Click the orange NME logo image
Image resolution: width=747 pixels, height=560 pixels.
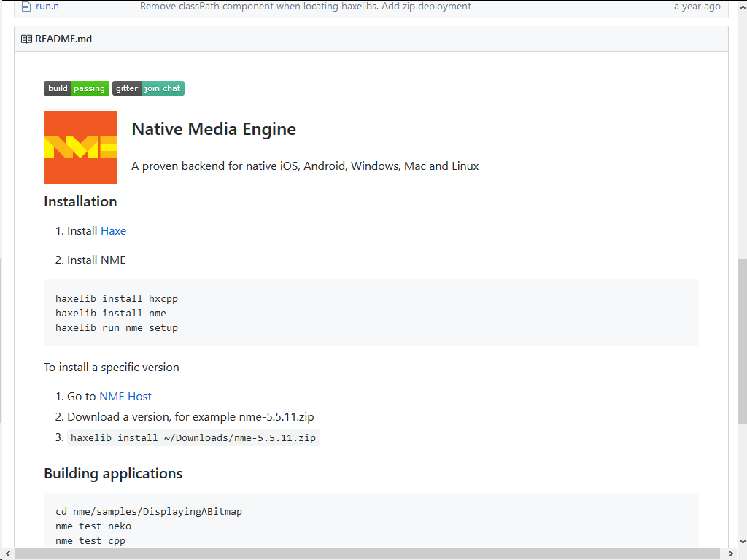pyautogui.click(x=80, y=147)
